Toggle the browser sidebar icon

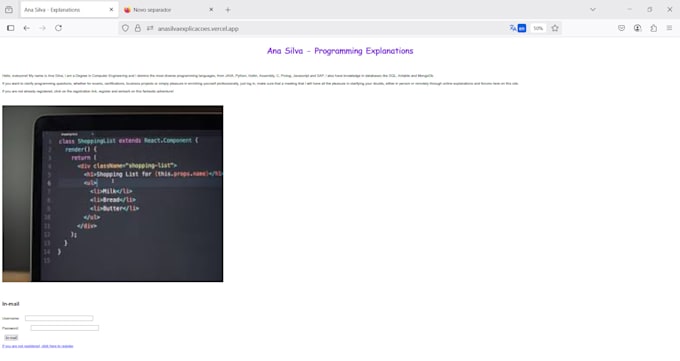pos(11,28)
